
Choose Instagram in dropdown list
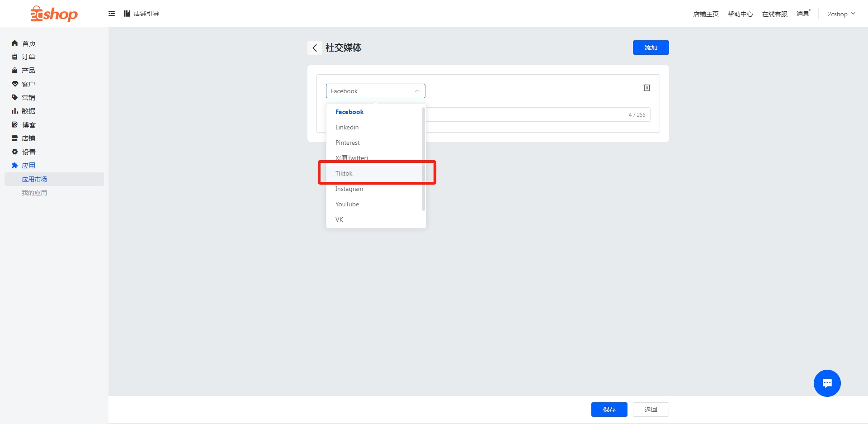(x=375, y=189)
